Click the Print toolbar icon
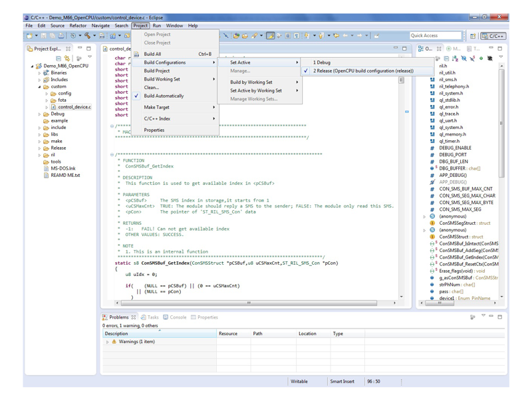Image resolution: width=532 pixels, height=401 pixels. [61, 36]
